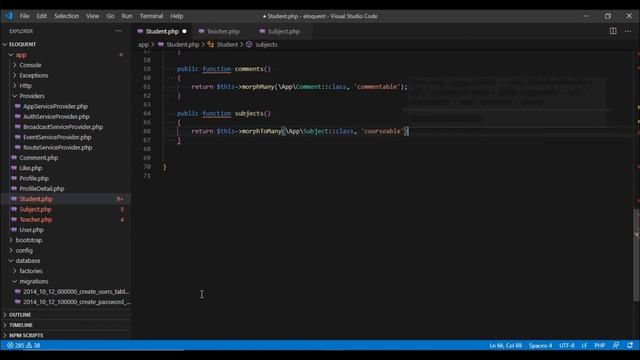Open the Terminal menu
Image resolution: width=640 pixels, height=360 pixels.
pyautogui.click(x=151, y=16)
